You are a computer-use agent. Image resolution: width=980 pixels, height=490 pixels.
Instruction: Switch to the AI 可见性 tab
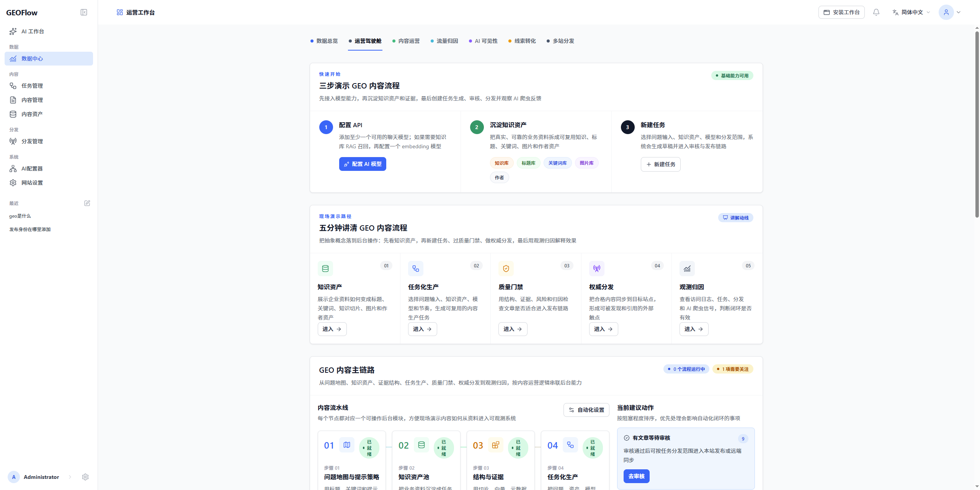483,41
